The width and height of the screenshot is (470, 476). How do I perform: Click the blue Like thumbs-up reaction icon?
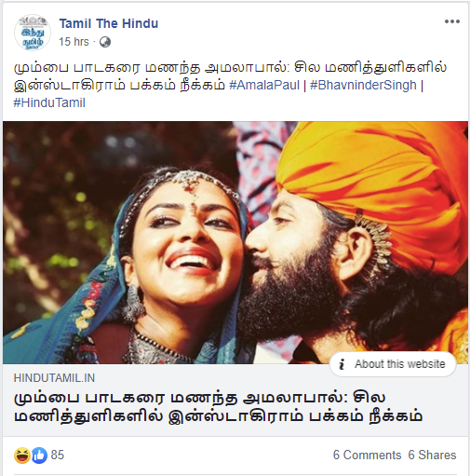coord(39,456)
